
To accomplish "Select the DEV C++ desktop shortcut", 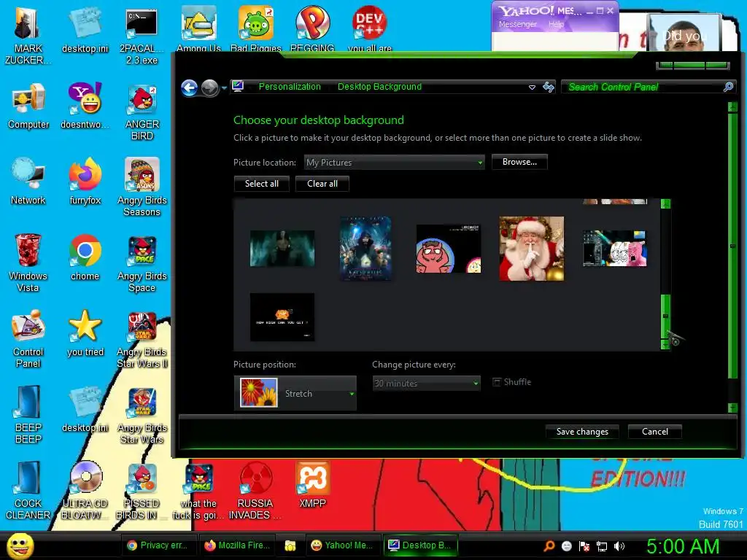I will (369, 28).
